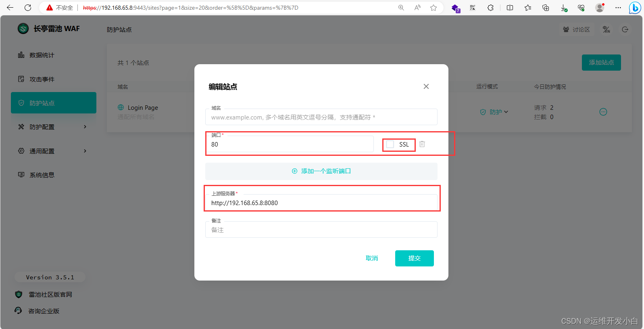
Task: Submit the form with 提交 button
Action: 414,258
